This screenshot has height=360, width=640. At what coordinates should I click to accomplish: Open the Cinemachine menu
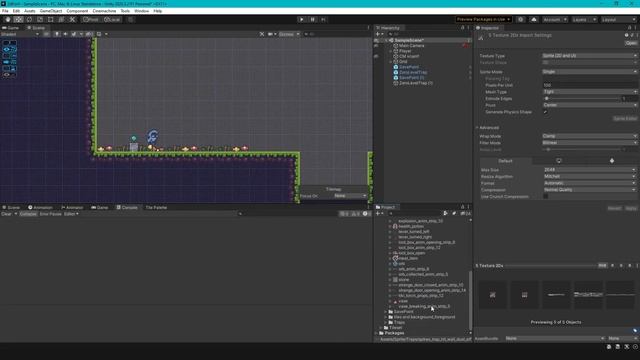[x=104, y=11]
